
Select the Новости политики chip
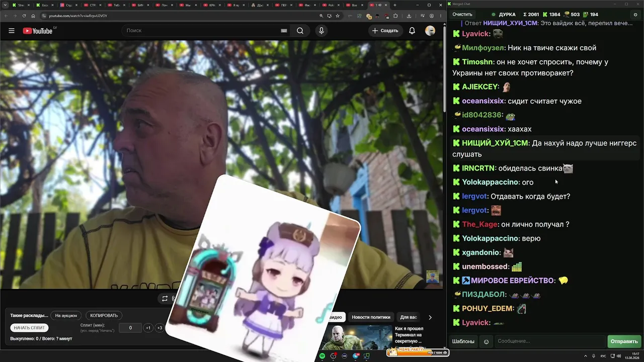371,317
